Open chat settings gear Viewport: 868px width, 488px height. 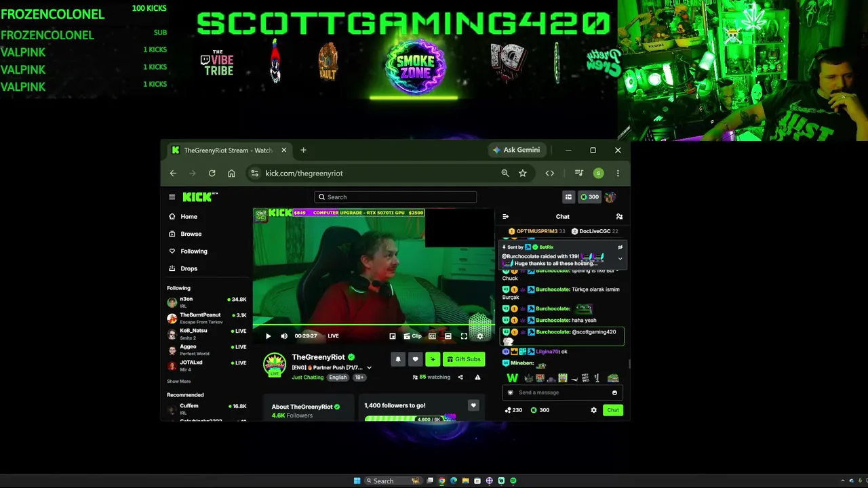click(593, 410)
